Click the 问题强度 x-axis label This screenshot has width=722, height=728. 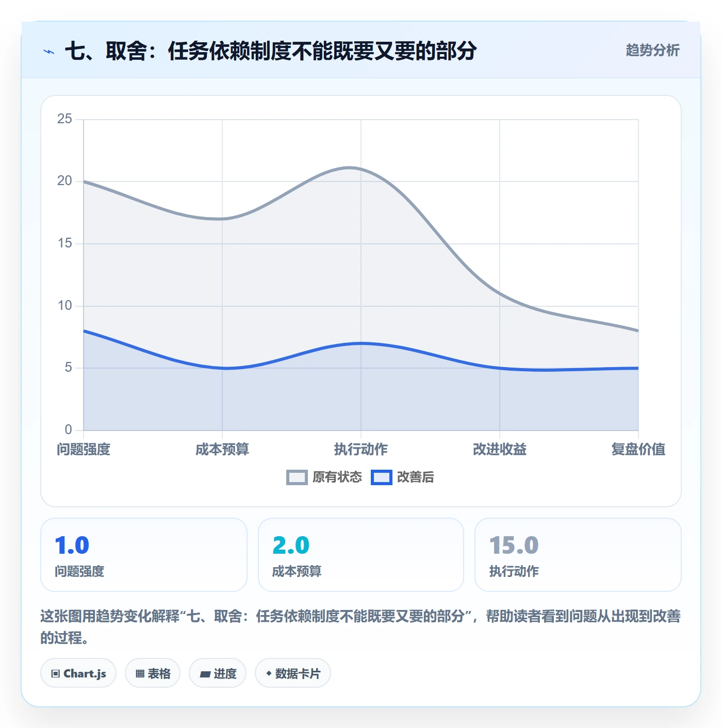tap(84, 450)
